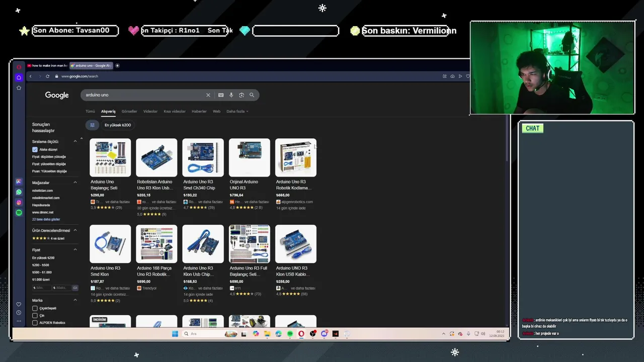Collapse the Mağazalar section
Viewport: 644px width, 362px height.
[75, 183]
